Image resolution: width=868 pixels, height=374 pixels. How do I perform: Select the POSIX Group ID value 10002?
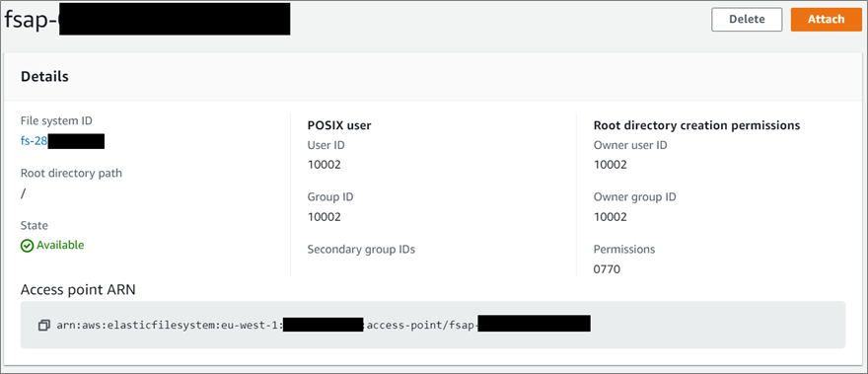(325, 217)
